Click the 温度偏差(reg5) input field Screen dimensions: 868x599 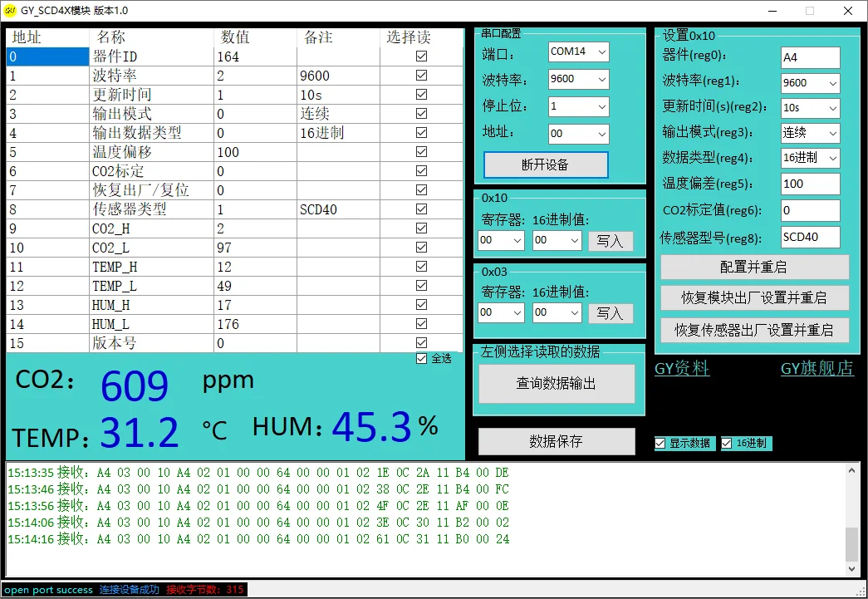coord(811,184)
